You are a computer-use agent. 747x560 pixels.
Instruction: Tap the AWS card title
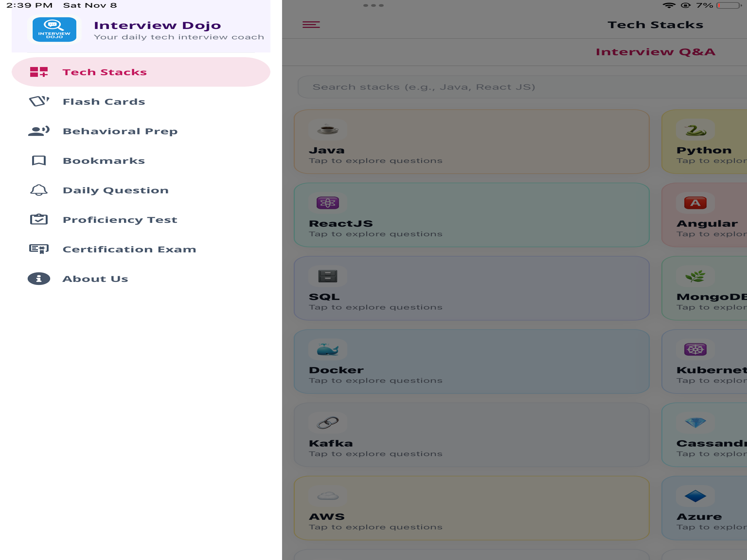tap(327, 517)
